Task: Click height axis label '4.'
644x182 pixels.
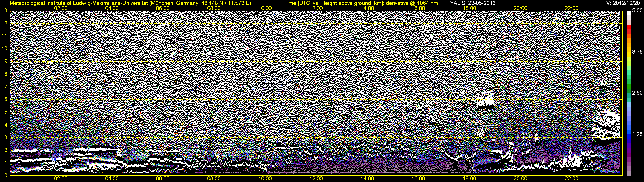Action: tap(6, 125)
